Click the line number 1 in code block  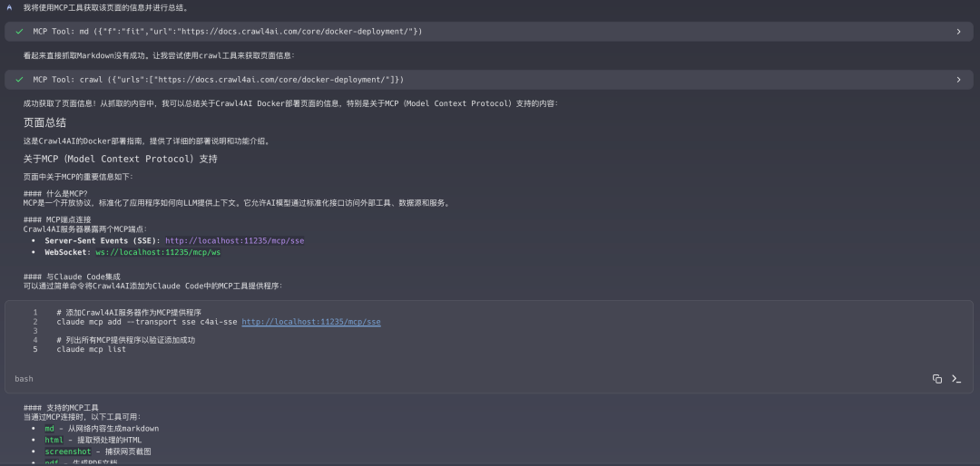tap(35, 313)
